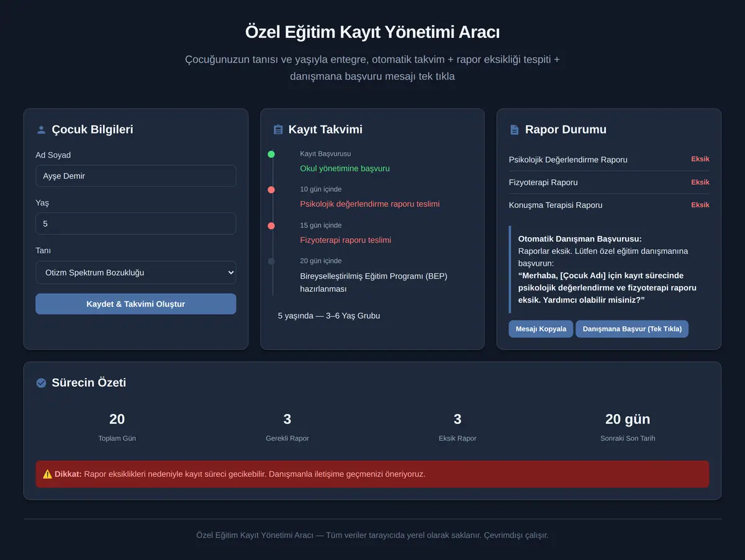The width and height of the screenshot is (745, 560).
Task: Focus the Ad Soyad input field
Action: [136, 176]
